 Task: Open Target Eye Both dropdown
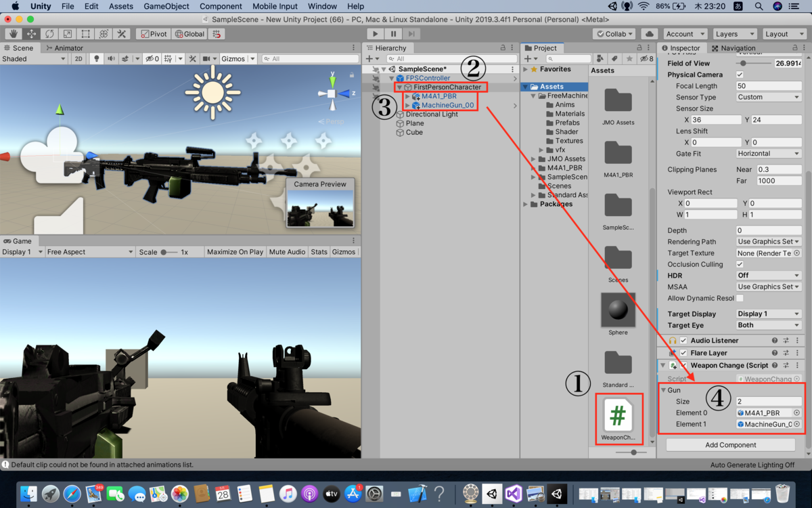769,325
